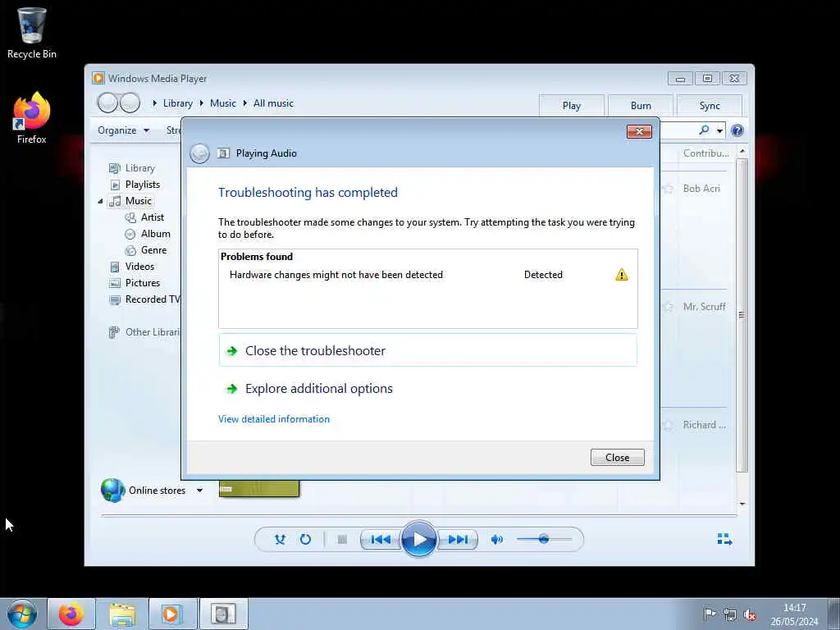Click the Close button in troubleshooter

(617, 458)
